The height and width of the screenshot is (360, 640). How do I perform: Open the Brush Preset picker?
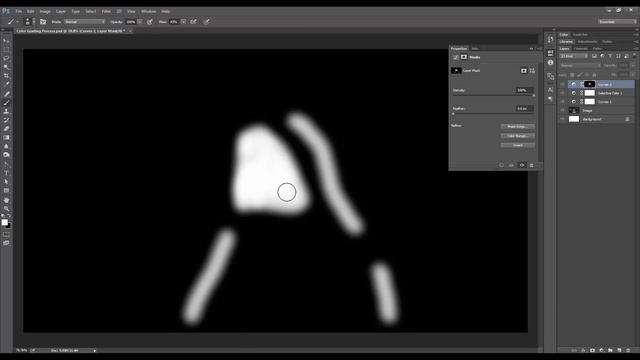[28, 22]
